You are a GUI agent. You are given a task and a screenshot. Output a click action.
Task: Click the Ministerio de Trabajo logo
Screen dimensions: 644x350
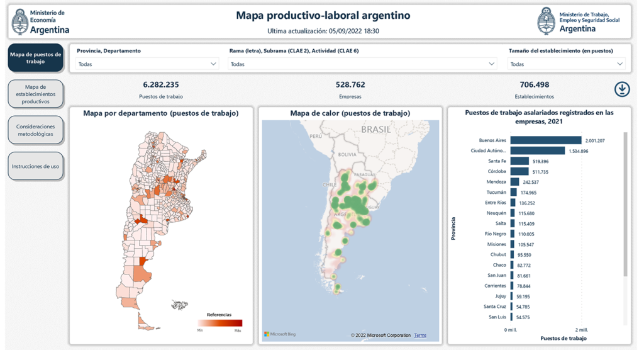click(x=579, y=21)
